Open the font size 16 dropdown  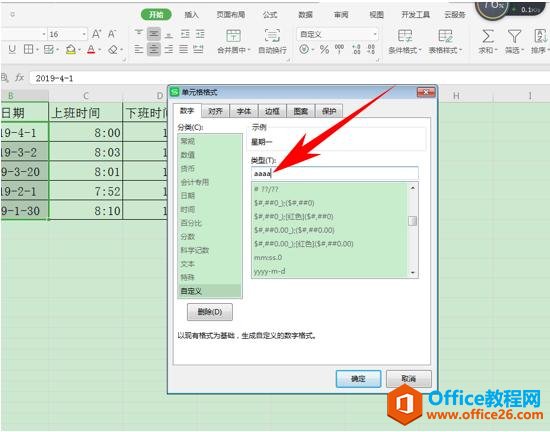tap(84, 34)
